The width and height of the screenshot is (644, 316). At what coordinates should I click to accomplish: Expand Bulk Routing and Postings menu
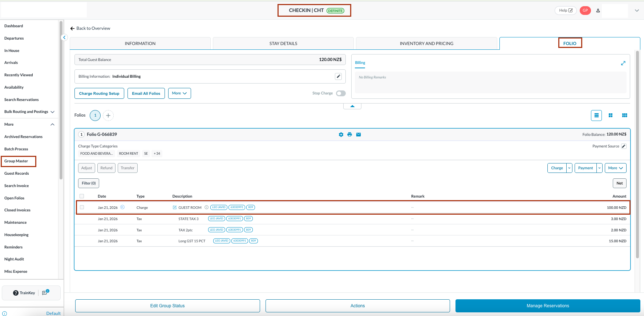53,112
